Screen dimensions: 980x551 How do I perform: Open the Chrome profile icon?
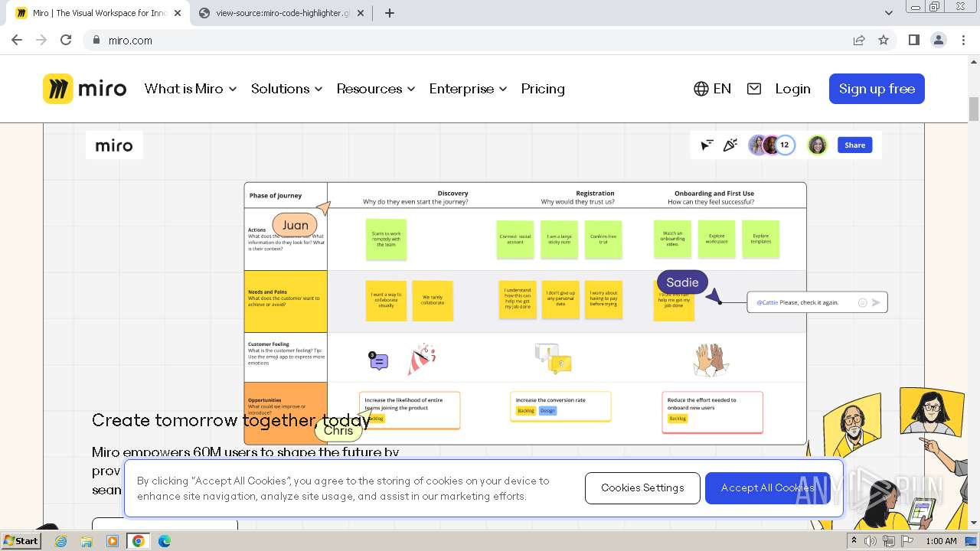pyautogui.click(x=938, y=40)
